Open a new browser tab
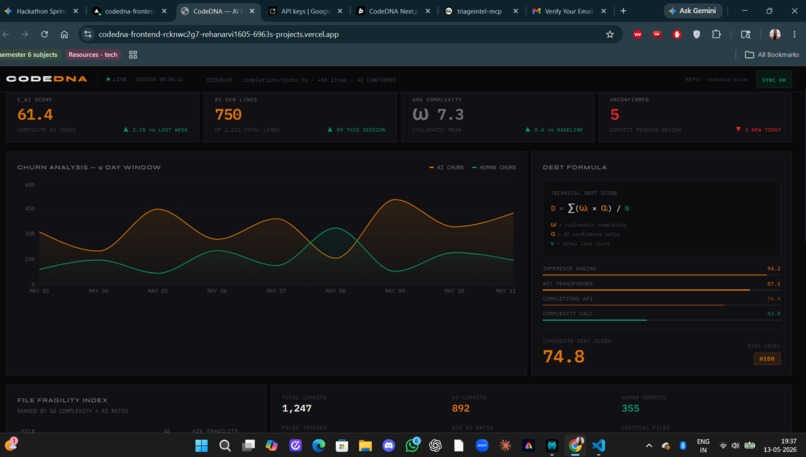The image size is (806, 457). (x=623, y=11)
